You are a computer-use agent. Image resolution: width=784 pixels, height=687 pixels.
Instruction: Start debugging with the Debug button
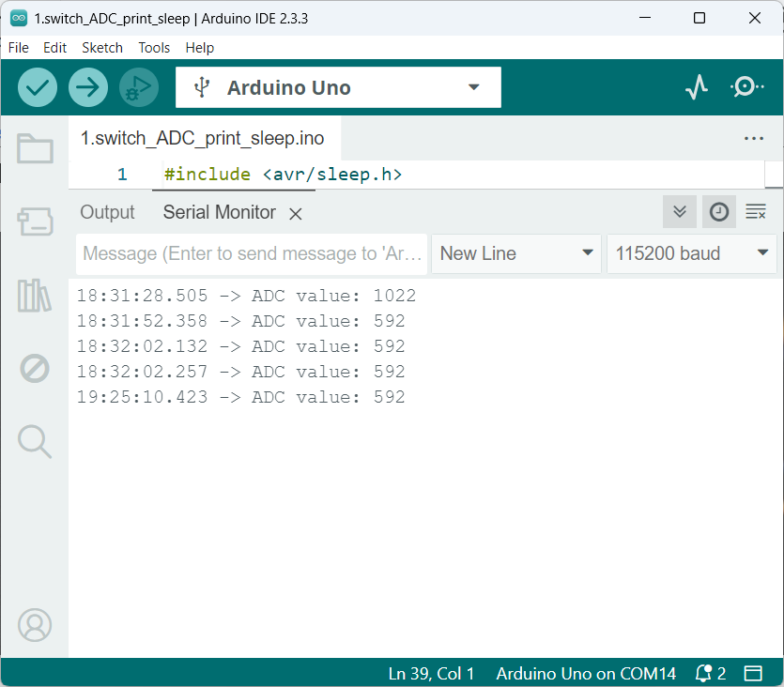point(139,87)
